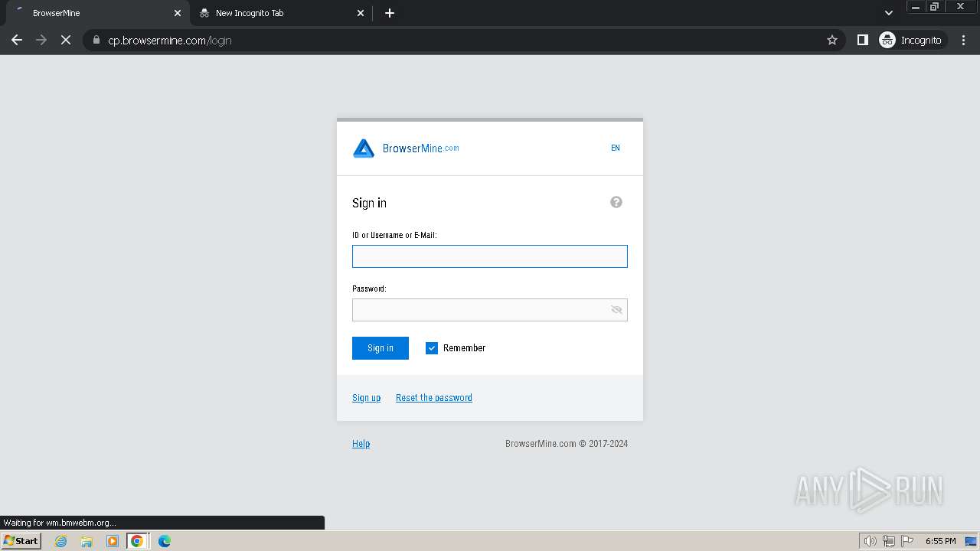Image resolution: width=980 pixels, height=551 pixels.
Task: Click the Sign in heading text
Action: coord(369,203)
